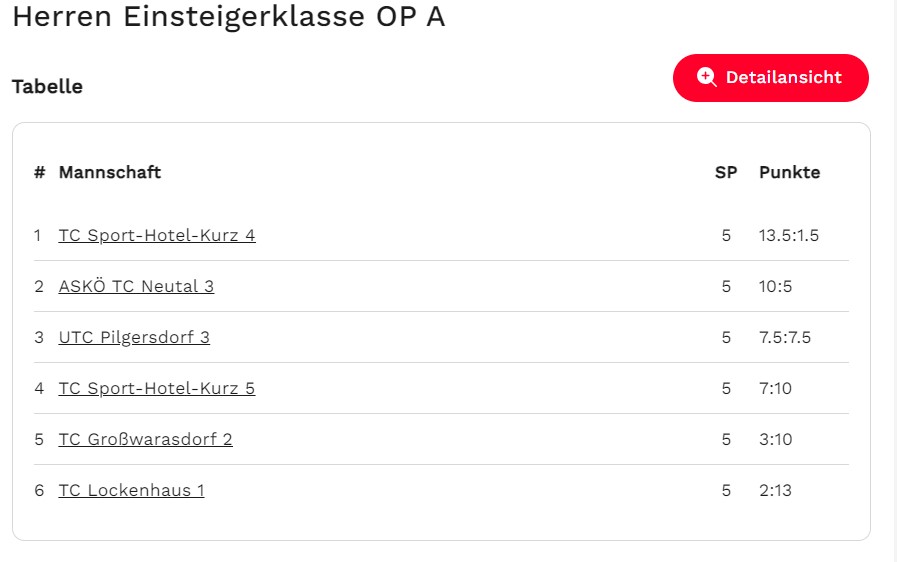
Task: Click the Herren Einsteigerklasse OP A title
Action: [x=229, y=16]
